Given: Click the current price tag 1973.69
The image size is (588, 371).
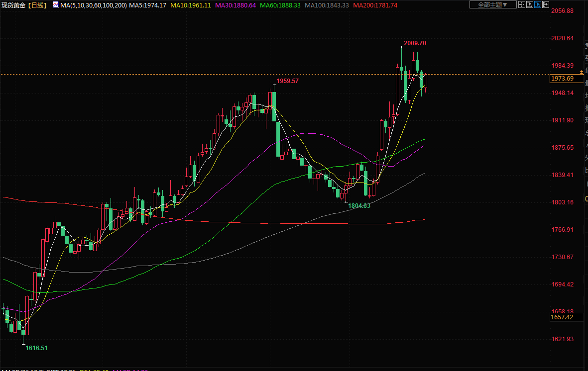Looking at the screenshot, I should 562,79.
